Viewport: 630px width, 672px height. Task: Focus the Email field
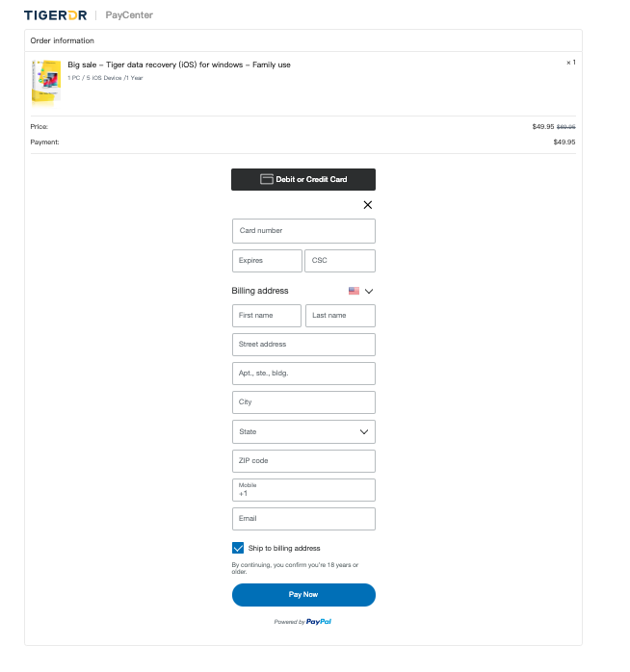coord(303,519)
